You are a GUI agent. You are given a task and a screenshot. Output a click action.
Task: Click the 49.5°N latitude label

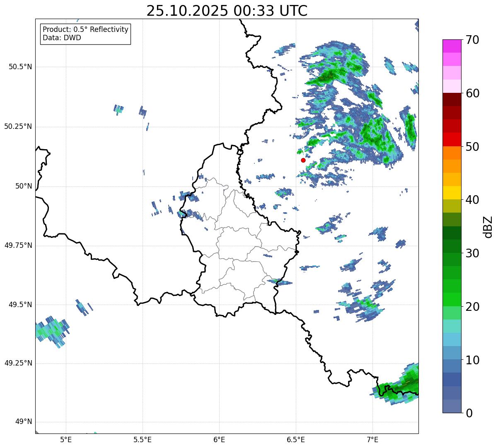(20, 305)
